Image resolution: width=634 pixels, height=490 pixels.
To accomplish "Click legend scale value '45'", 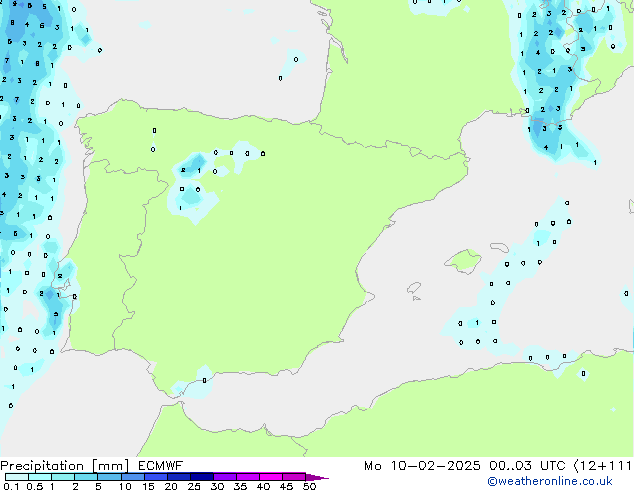I will tap(286, 486).
